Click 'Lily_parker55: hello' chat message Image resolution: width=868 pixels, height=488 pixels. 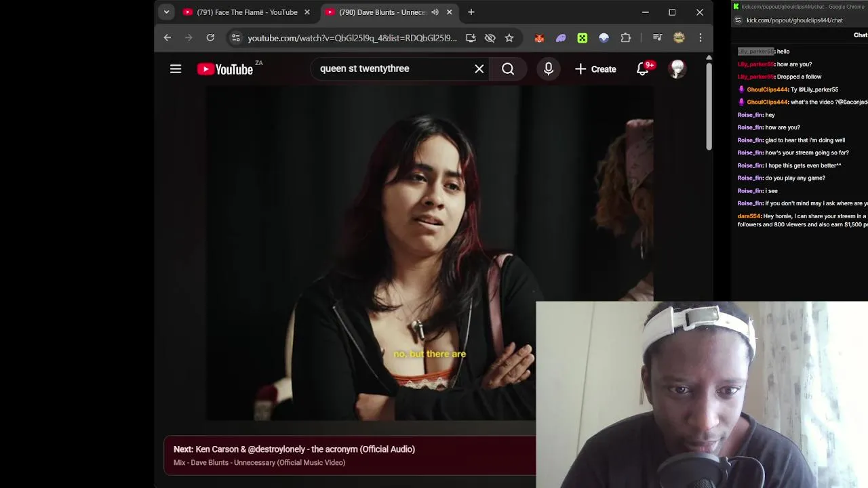764,52
